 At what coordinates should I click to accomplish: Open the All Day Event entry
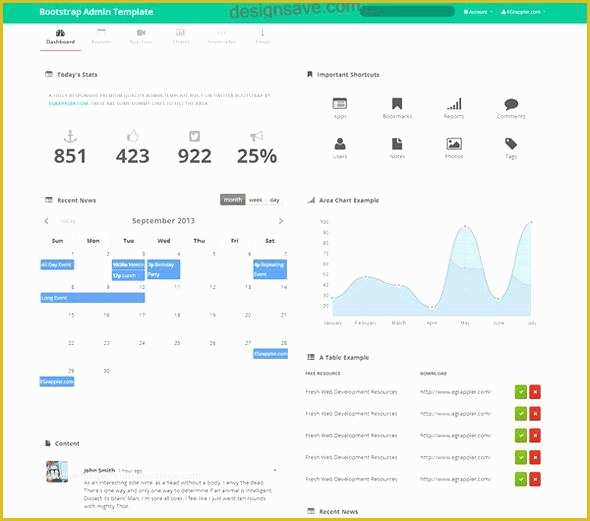point(57,265)
